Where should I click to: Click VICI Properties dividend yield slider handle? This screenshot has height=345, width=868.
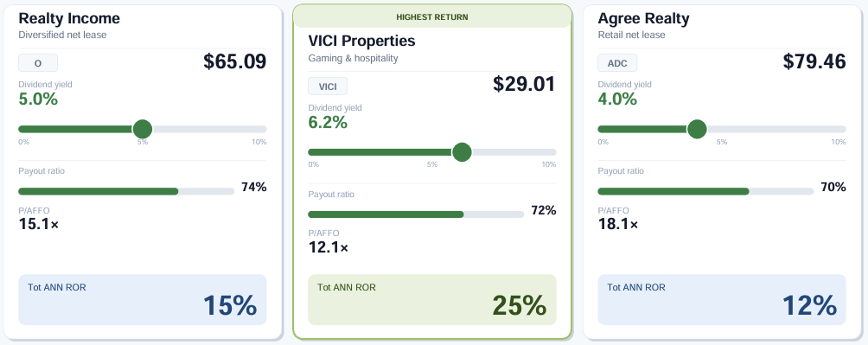tap(462, 152)
